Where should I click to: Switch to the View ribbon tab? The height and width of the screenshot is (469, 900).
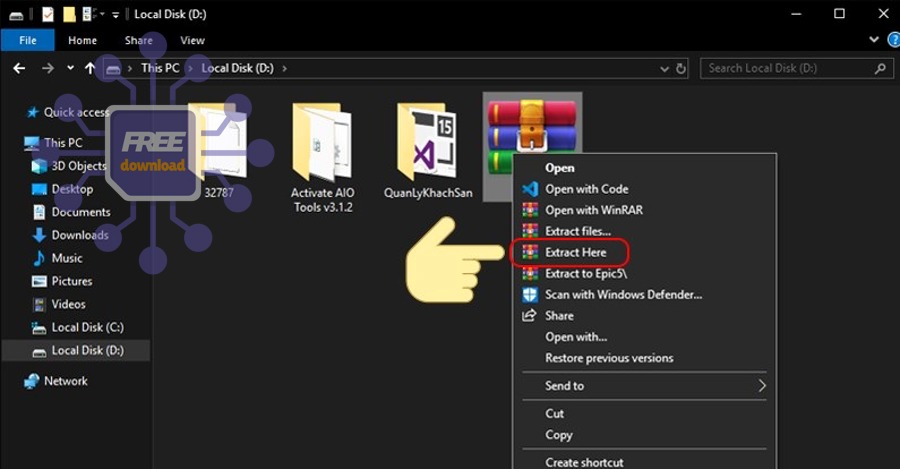point(192,41)
